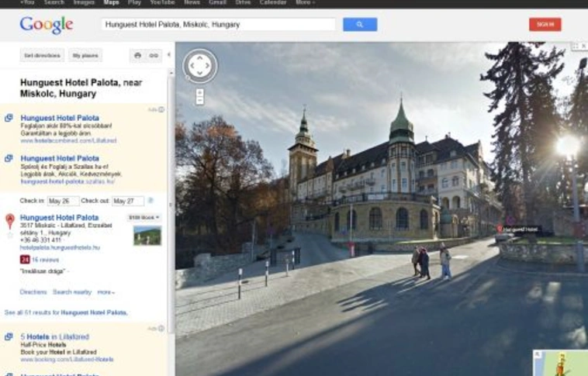Zoom in Street View with plus button
Screen dimensions: 588x376
pos(200,92)
